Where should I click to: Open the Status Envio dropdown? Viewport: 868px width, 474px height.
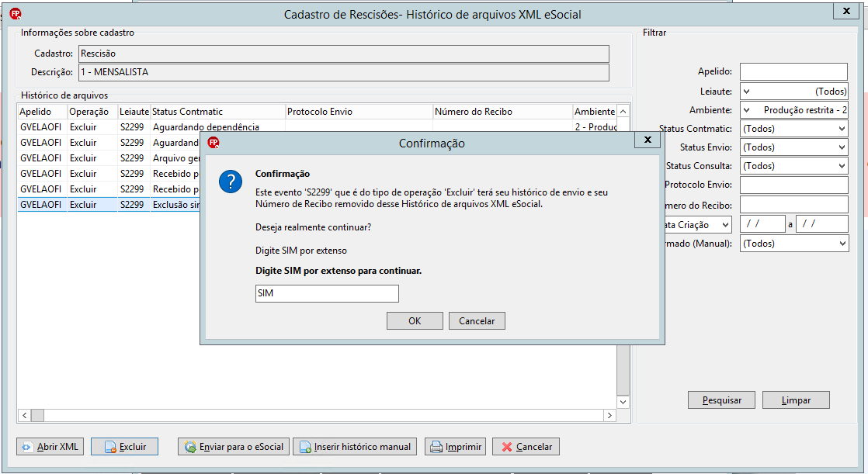(x=793, y=147)
